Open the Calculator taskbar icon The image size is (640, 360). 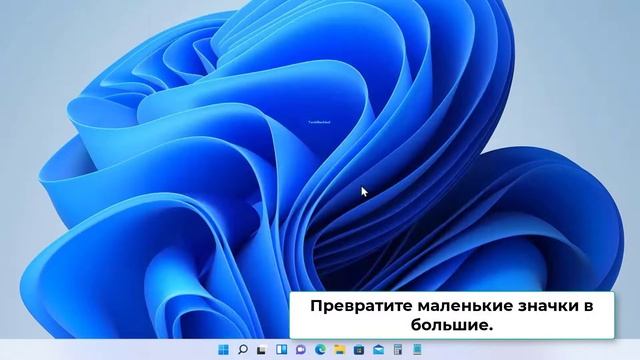click(398, 349)
